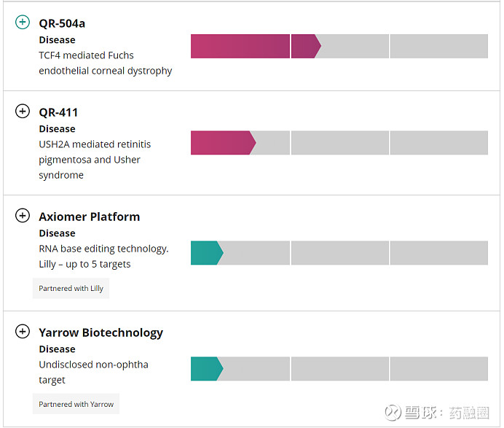Click the Partnered with Lilly tag
The width and height of the screenshot is (504, 428).
point(71,288)
